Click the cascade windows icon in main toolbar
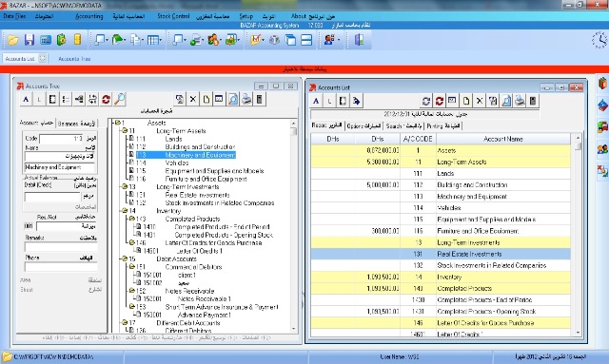This screenshot has height=364, width=609. tap(290, 40)
